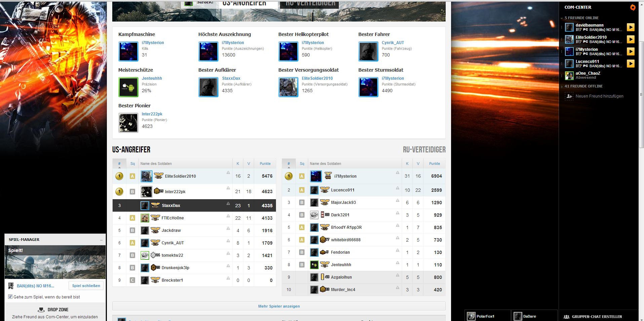This screenshot has height=321, width=644.
Task: Click report icon on StaxxDax row
Action: pyautogui.click(x=228, y=204)
